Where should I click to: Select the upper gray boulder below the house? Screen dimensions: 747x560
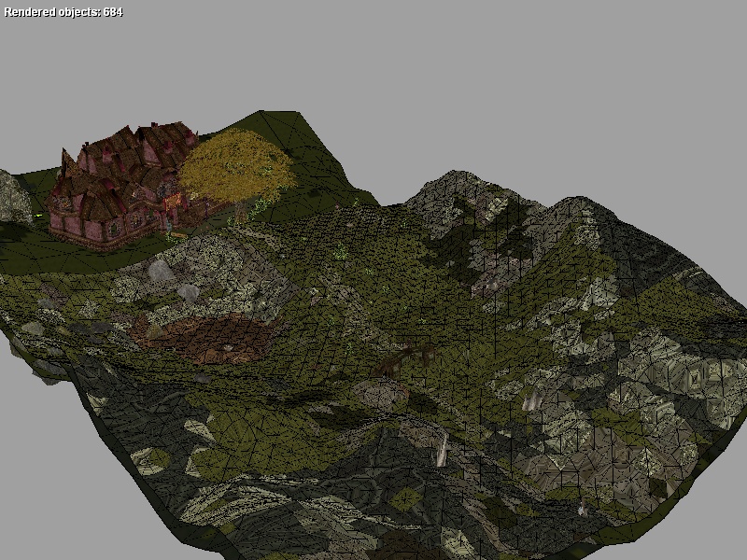click(162, 271)
